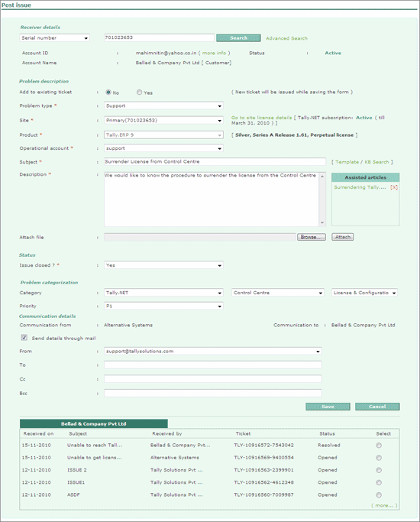Select ticket TLY-10916569-9400554 radio button
Image resolution: width=420 pixels, height=522 pixels.
pos(379,458)
